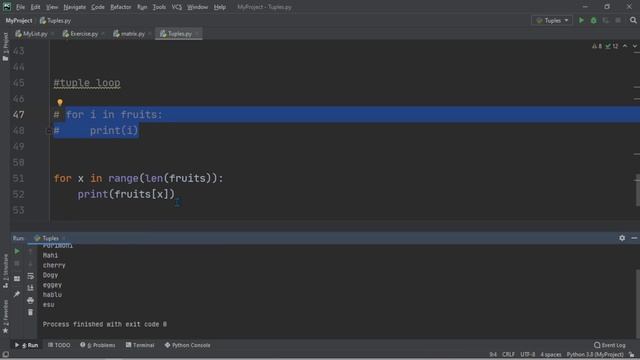Screen dimensions: 640x360
Task: Jump to previous highlighted error arrow
Action: click(x=625, y=46)
